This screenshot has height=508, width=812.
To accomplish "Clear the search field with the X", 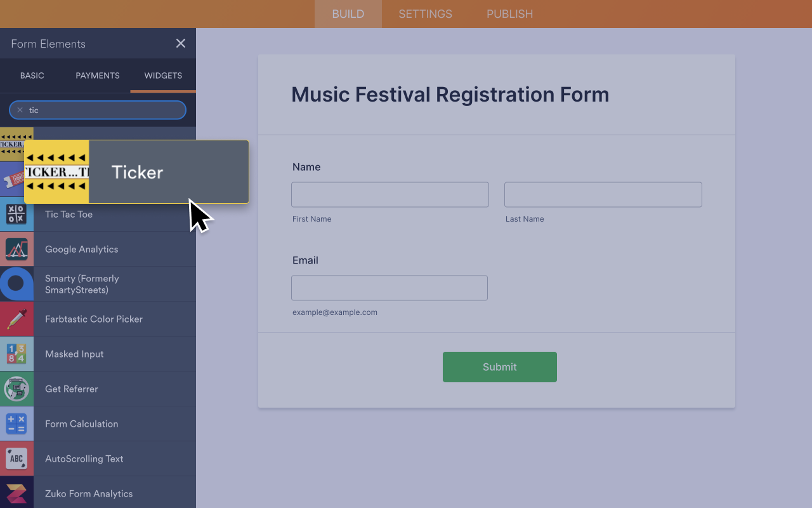I will [x=18, y=110].
